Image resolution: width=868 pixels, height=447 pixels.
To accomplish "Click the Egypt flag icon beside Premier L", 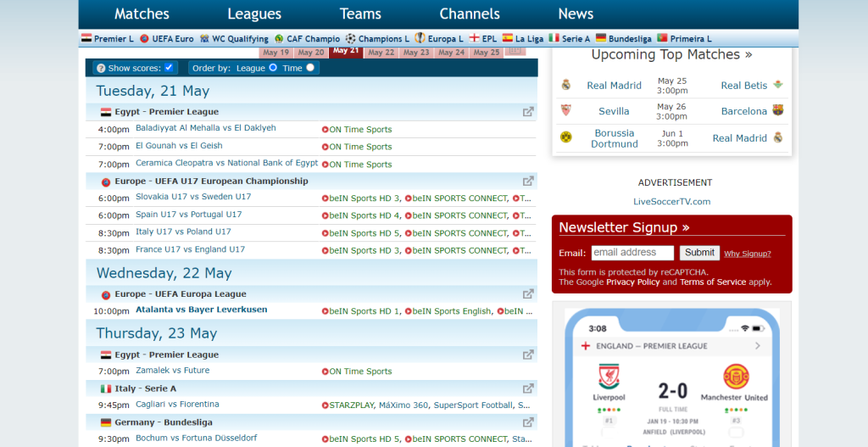I will coord(86,38).
